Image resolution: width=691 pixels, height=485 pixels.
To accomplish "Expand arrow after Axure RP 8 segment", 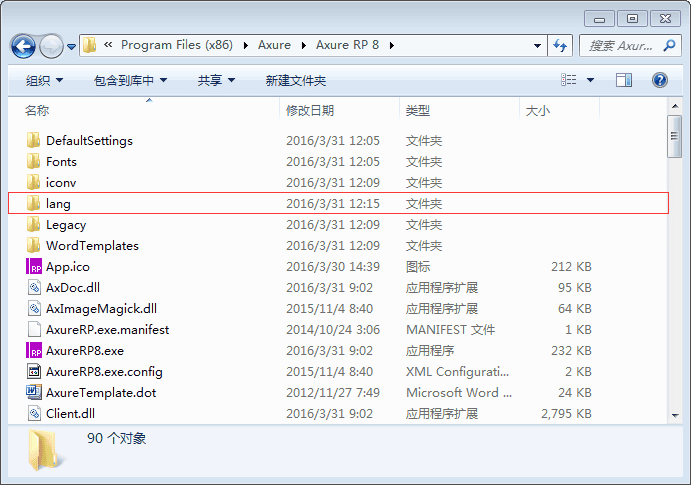I will 392,45.
